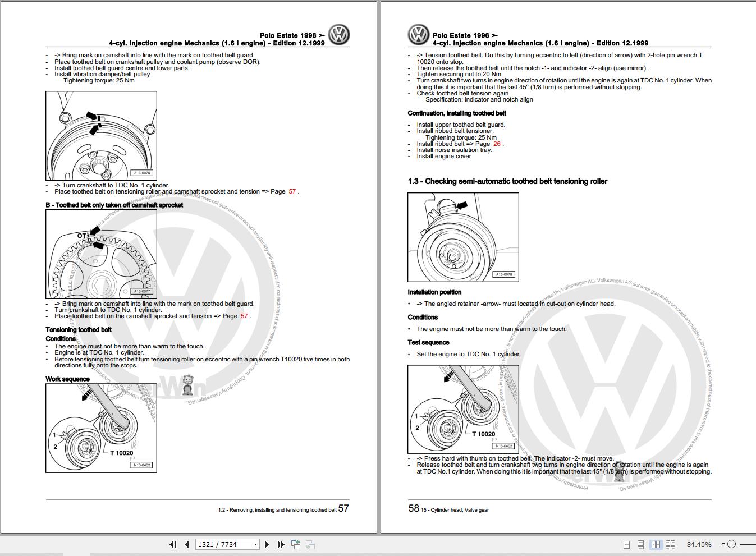Switch to single page view

coord(627,544)
